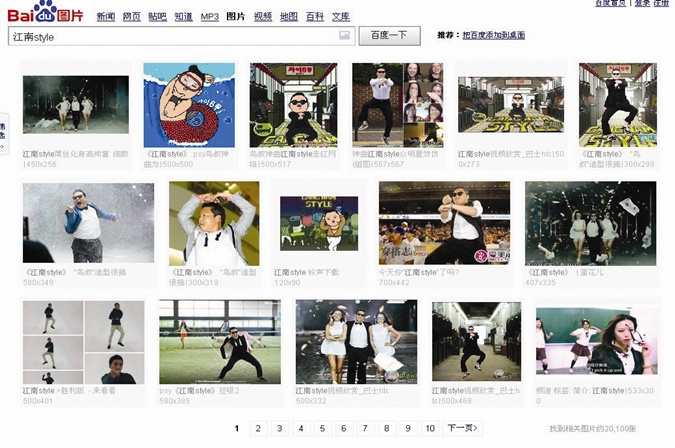Open the 567x567 celebrity collage thumbnail
This screenshot has width=675, height=448.
coord(398,105)
